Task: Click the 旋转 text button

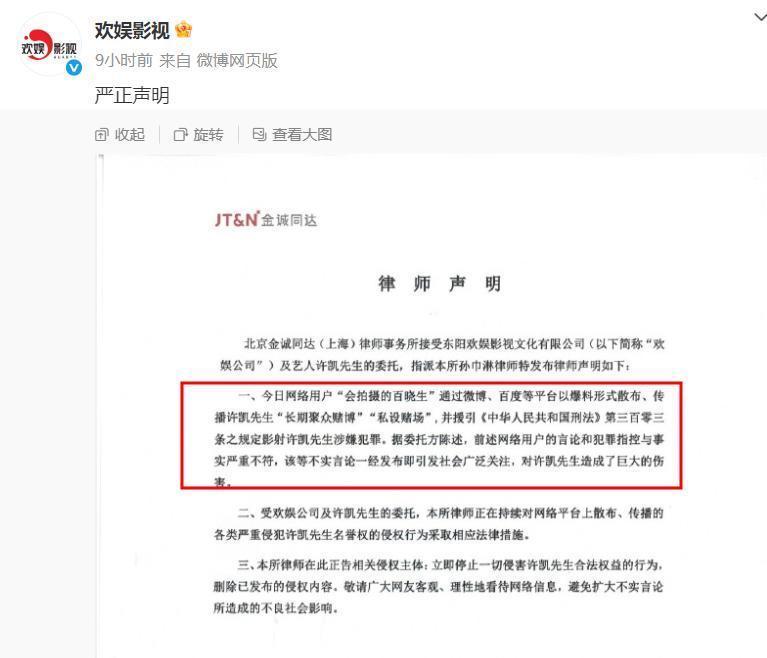Action: [208, 135]
